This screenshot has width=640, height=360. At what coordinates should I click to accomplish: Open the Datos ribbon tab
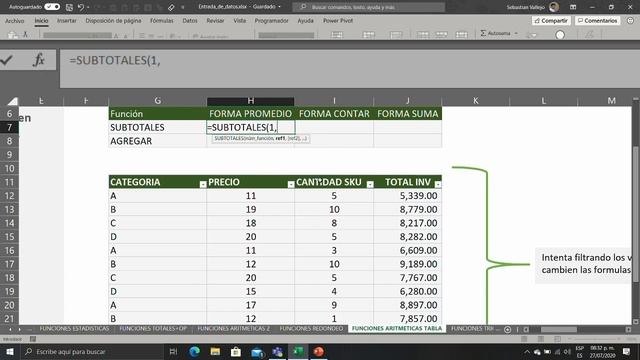click(190, 20)
